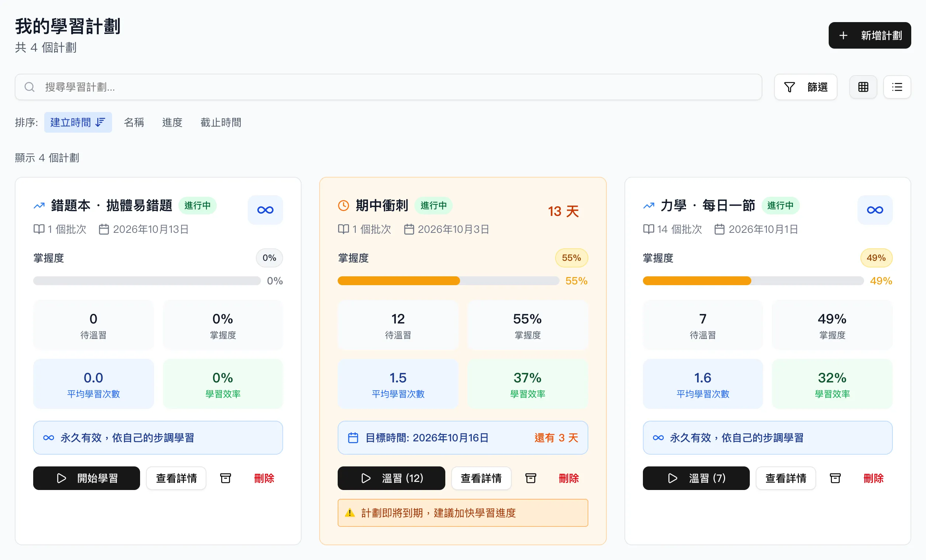Start 開始學習 on the 錯題本 plan

click(86, 478)
